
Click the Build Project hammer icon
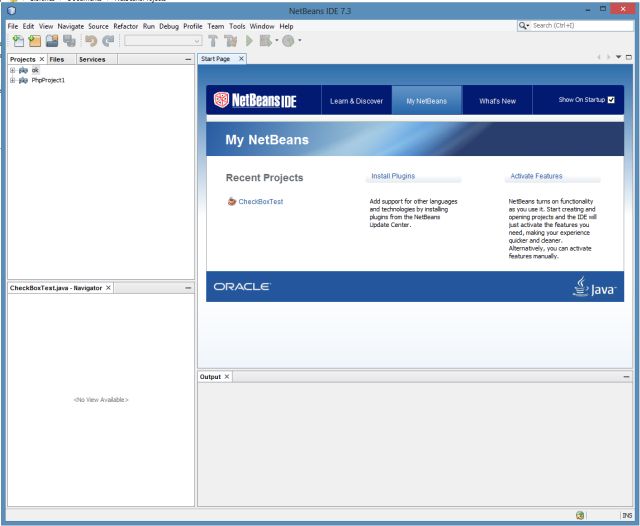(x=213, y=41)
